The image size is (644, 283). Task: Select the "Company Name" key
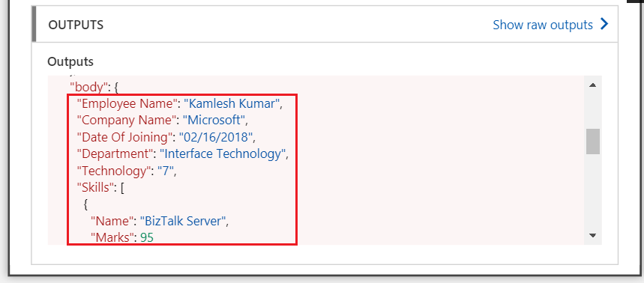coord(127,121)
